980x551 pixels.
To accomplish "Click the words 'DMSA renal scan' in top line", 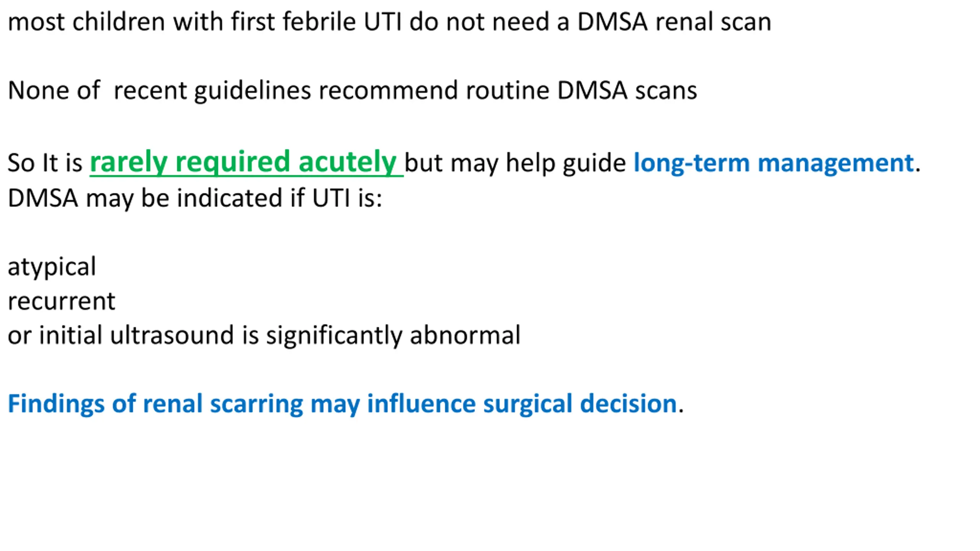I will (x=674, y=22).
